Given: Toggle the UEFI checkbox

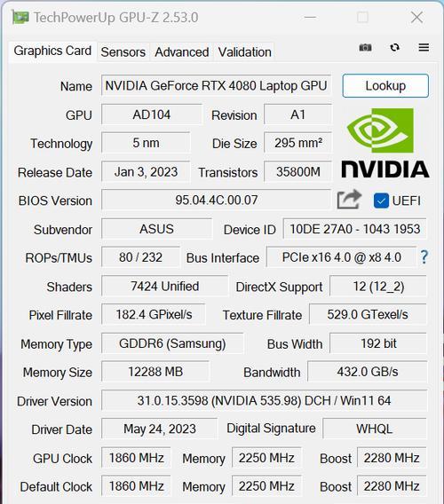Looking at the screenshot, I should point(381,201).
